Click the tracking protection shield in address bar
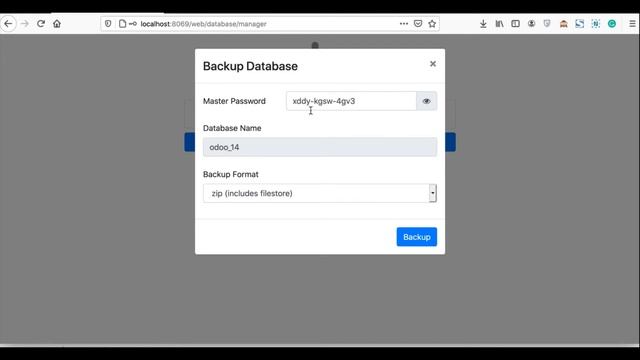Screen dimensions: 640x360 click(x=108, y=24)
